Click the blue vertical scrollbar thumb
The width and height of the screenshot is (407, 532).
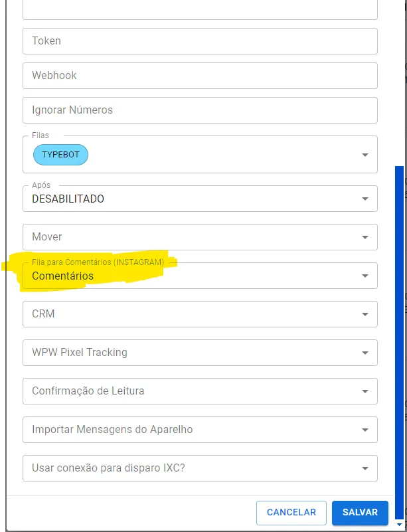[x=399, y=343]
